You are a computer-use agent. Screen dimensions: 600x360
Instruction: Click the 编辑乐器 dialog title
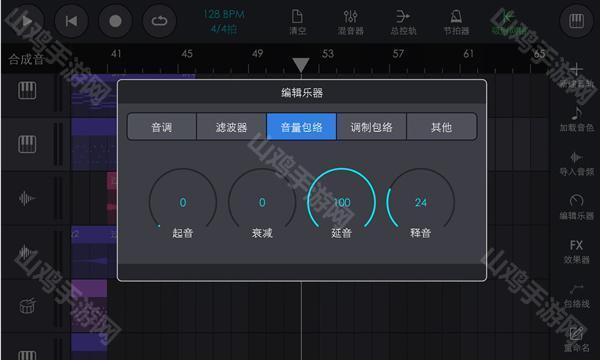tap(302, 93)
